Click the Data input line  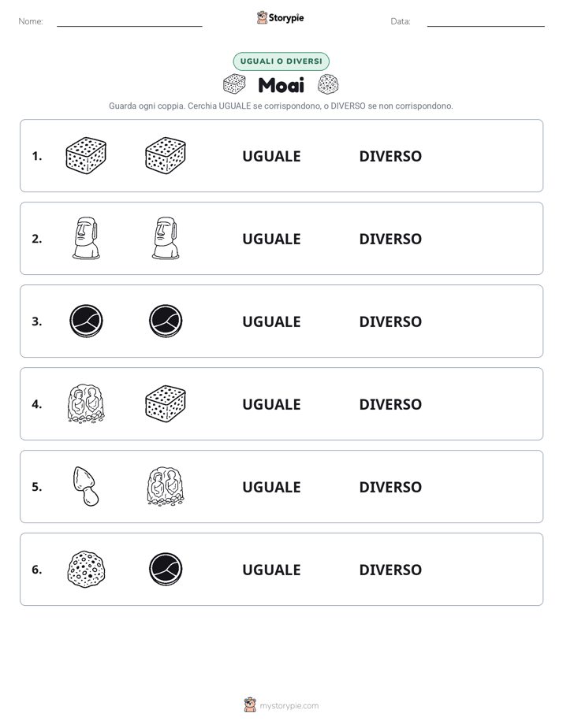(x=486, y=22)
